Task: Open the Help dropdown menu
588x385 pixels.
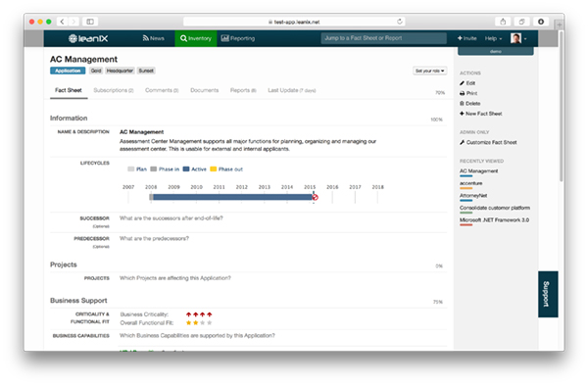Action: [493, 38]
